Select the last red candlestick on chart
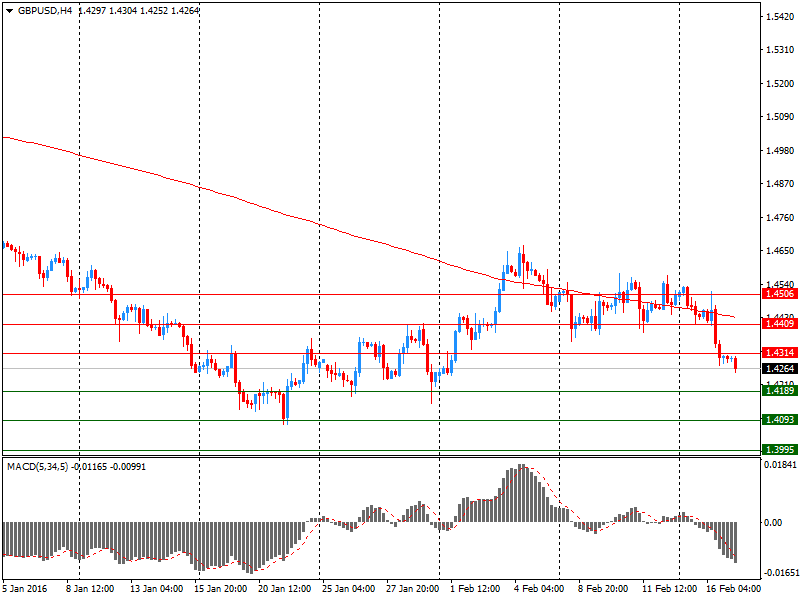Image resolution: width=800 pixels, height=600 pixels. (735, 364)
